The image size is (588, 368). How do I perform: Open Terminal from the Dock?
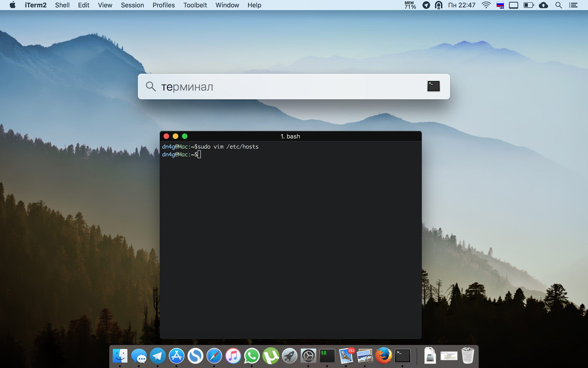402,356
